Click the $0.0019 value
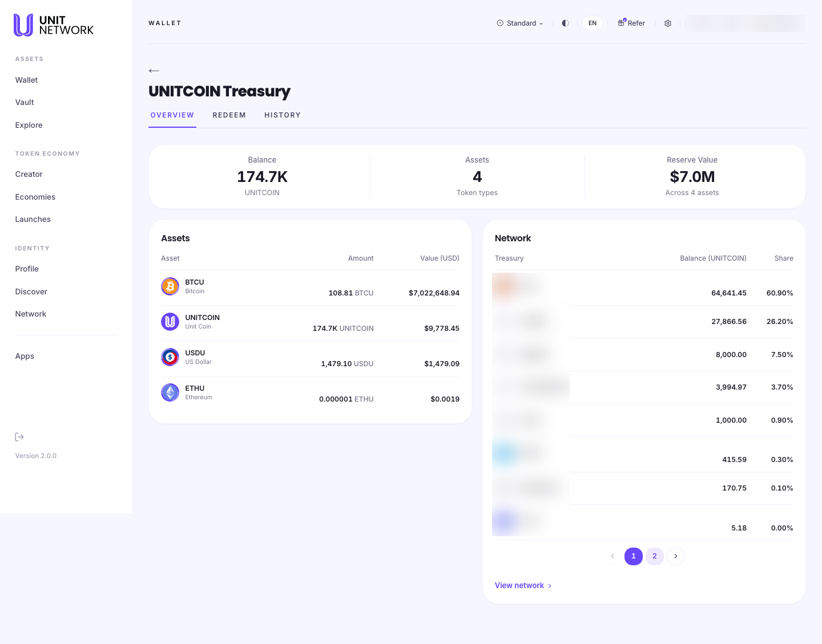Viewport: 822px width, 644px height. (x=445, y=399)
